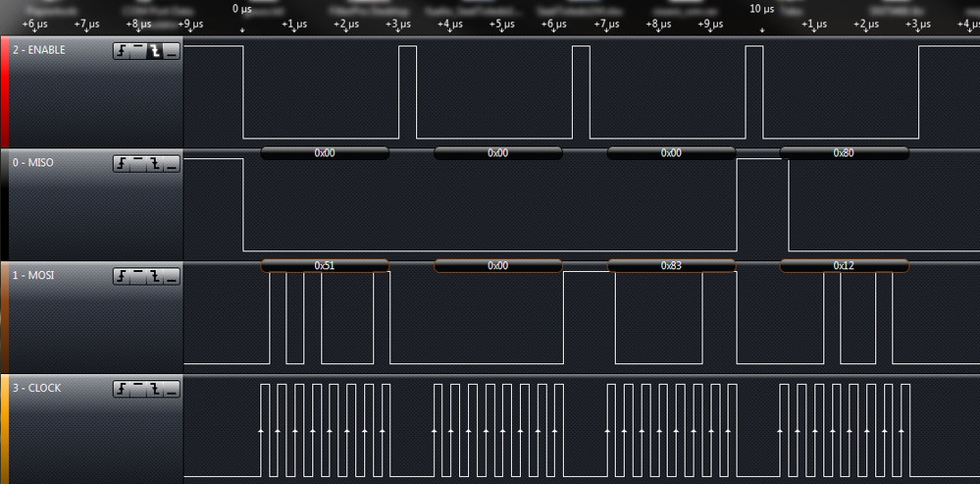Select the MOSI decoded byte 0x12
The height and width of the screenshot is (484, 980).
point(844,266)
